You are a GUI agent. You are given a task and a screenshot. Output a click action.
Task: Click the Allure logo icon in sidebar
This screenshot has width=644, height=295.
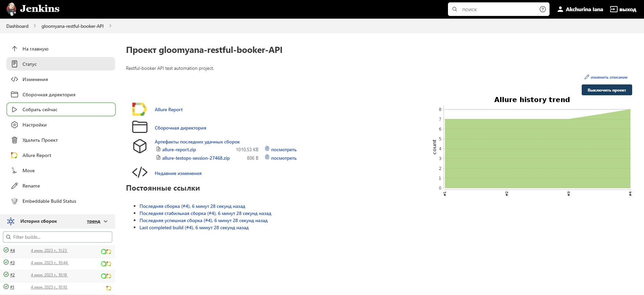pyautogui.click(x=15, y=155)
